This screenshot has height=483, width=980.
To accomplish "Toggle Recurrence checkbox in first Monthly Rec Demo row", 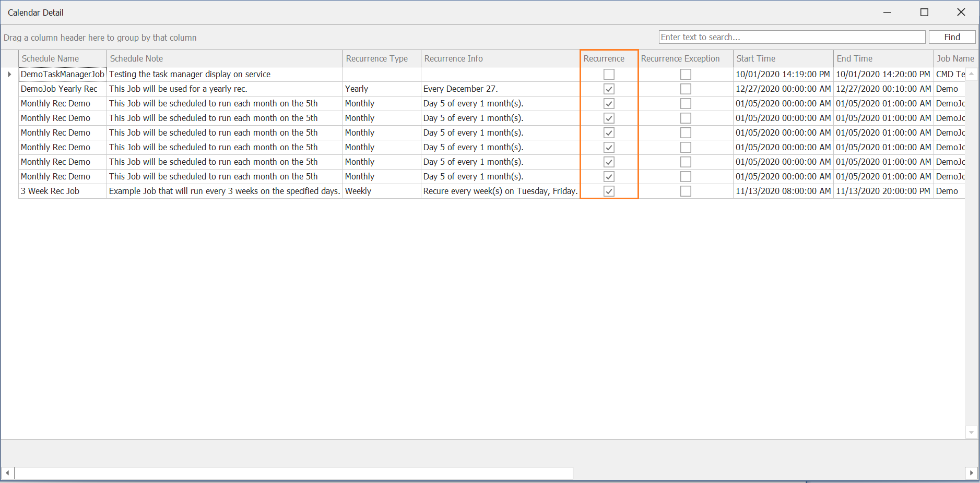I will pos(609,104).
